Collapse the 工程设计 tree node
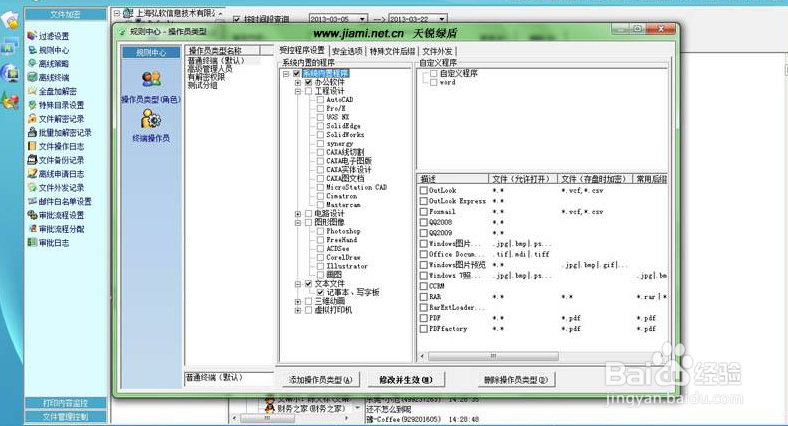The height and width of the screenshot is (426, 788). point(298,91)
